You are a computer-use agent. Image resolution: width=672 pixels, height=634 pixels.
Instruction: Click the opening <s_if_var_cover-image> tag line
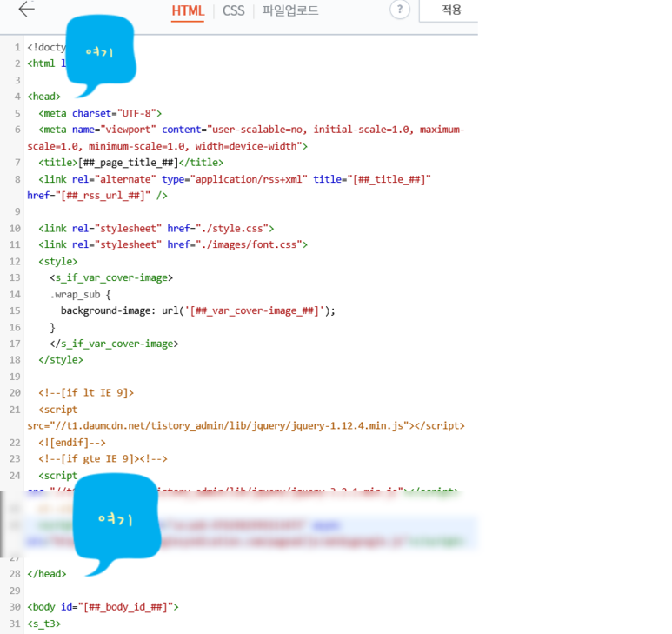click(111, 277)
